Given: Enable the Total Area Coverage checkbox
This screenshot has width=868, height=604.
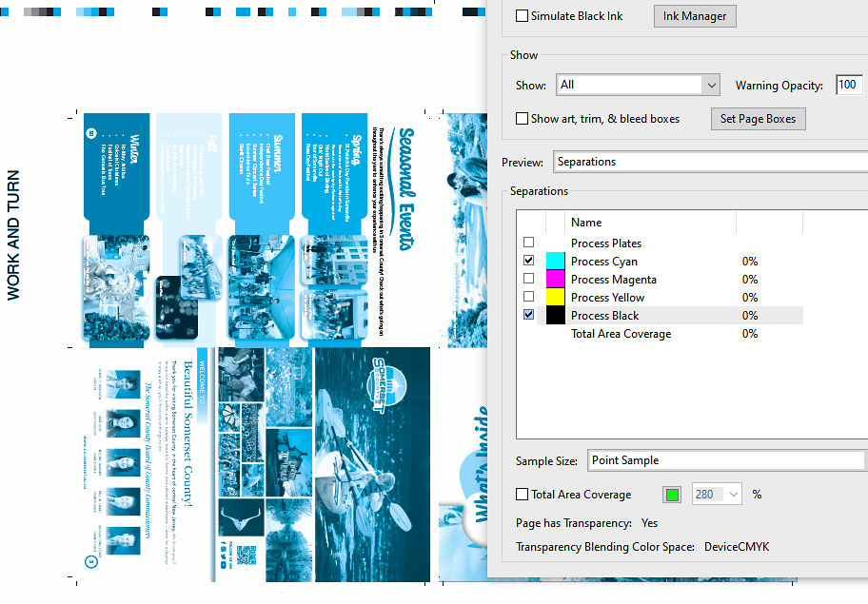Looking at the screenshot, I should pos(522,495).
